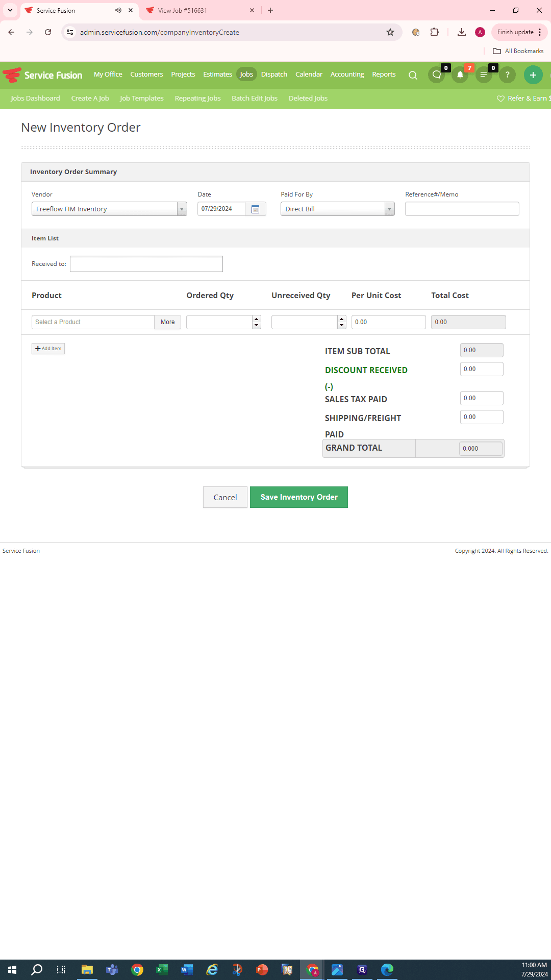The image size is (551, 980).
Task: Click the Service Fusion logo
Action: [x=43, y=75]
